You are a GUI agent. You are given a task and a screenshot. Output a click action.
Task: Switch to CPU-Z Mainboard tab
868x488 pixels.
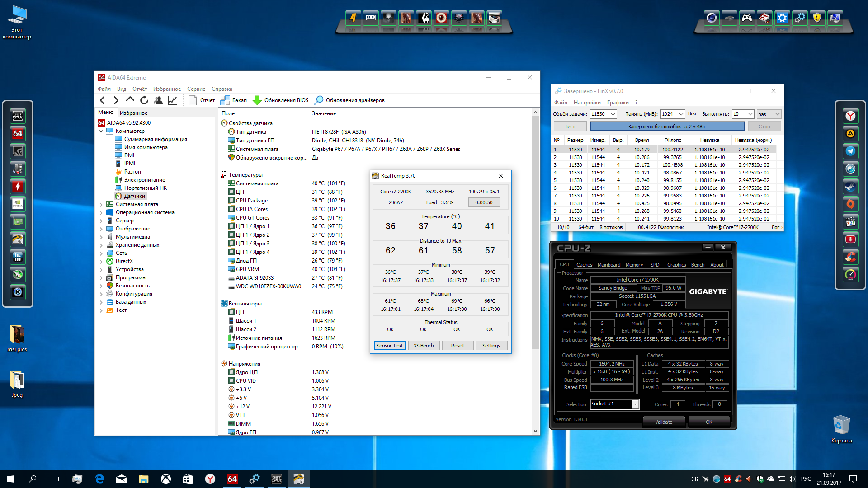coord(609,265)
